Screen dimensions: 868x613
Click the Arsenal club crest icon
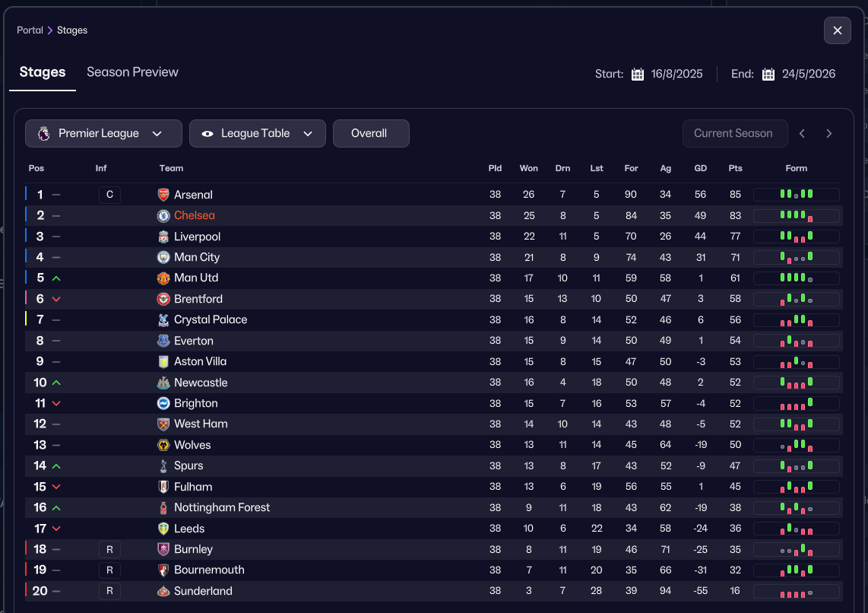pos(163,195)
